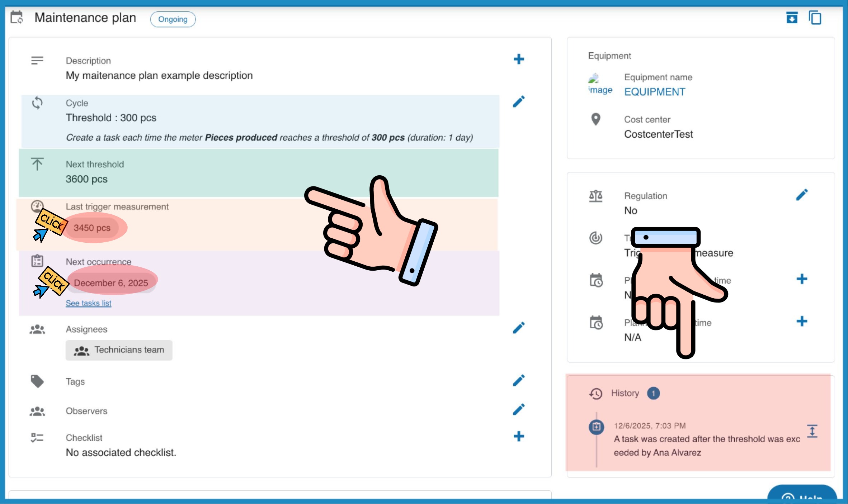Open the See tasks list link
The image size is (848, 504).
coord(88,303)
